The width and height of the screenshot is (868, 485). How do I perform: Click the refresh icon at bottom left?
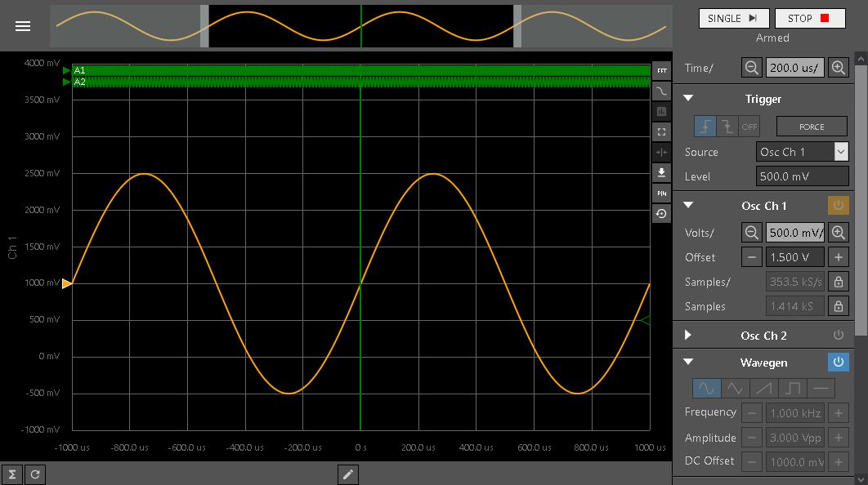pyautogui.click(x=35, y=474)
